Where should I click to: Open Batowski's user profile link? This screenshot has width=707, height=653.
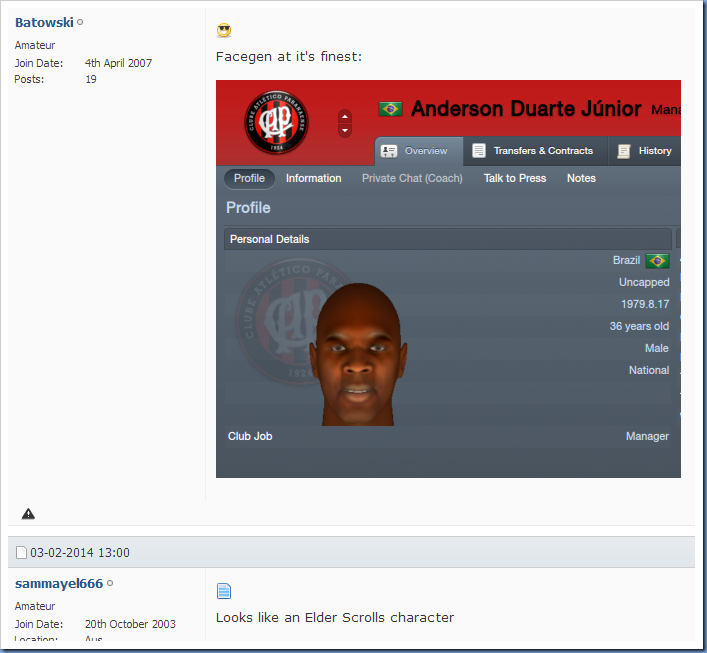tap(44, 23)
